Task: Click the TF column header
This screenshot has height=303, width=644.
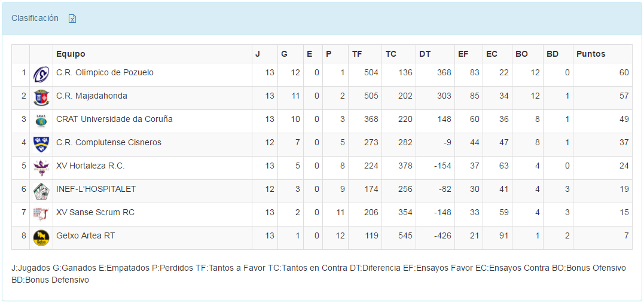Action: pyautogui.click(x=357, y=54)
